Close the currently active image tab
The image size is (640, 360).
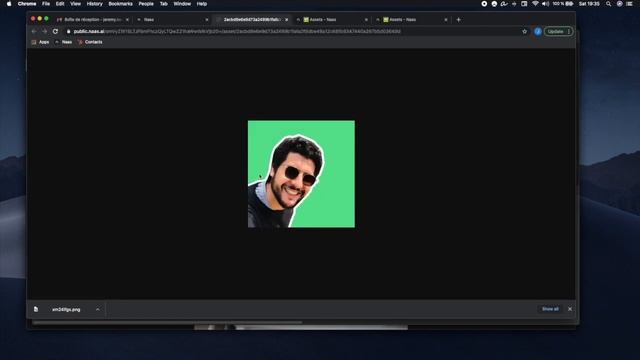click(287, 20)
